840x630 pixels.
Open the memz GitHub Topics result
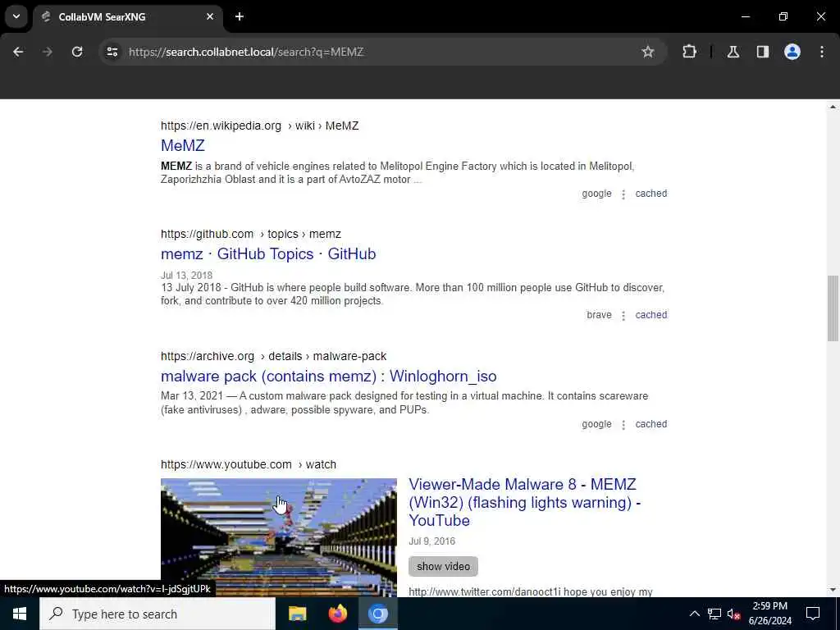[x=268, y=254]
